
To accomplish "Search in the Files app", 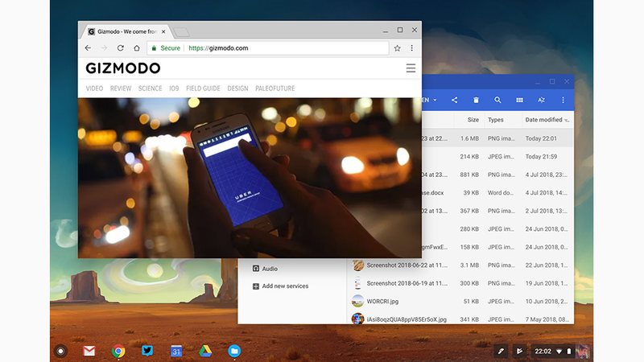I will (497, 100).
